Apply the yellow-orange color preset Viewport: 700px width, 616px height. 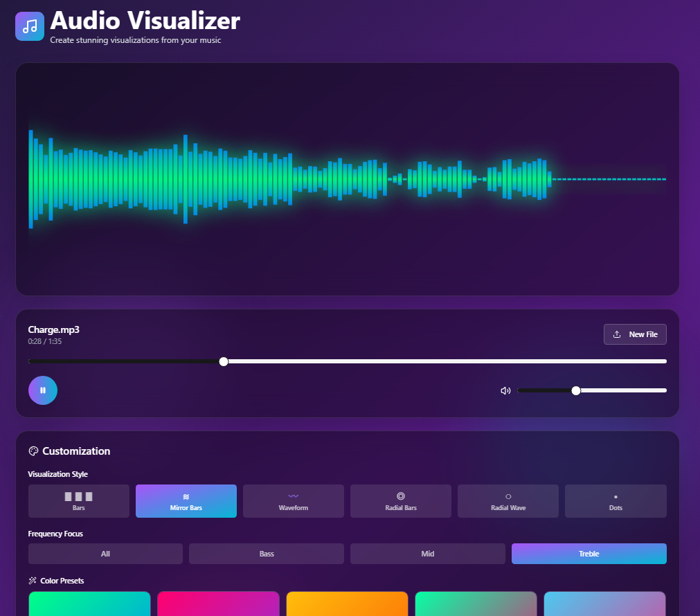pyautogui.click(x=347, y=604)
